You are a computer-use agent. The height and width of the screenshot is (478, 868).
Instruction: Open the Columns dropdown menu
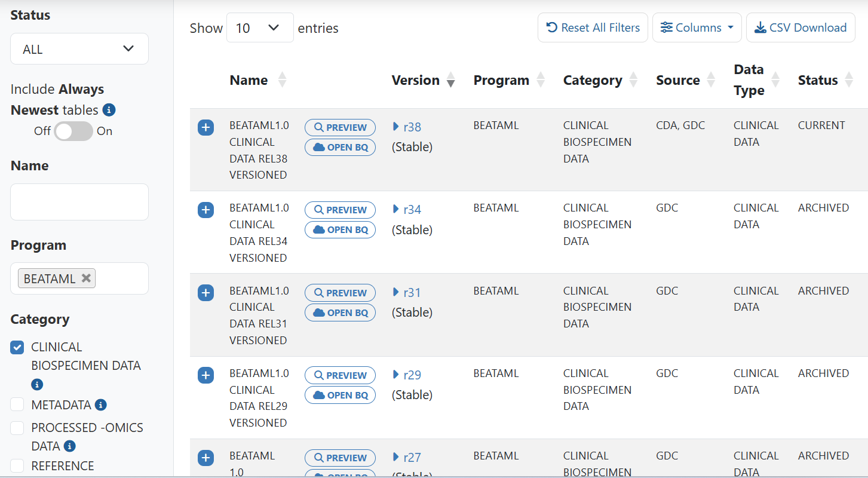point(697,27)
